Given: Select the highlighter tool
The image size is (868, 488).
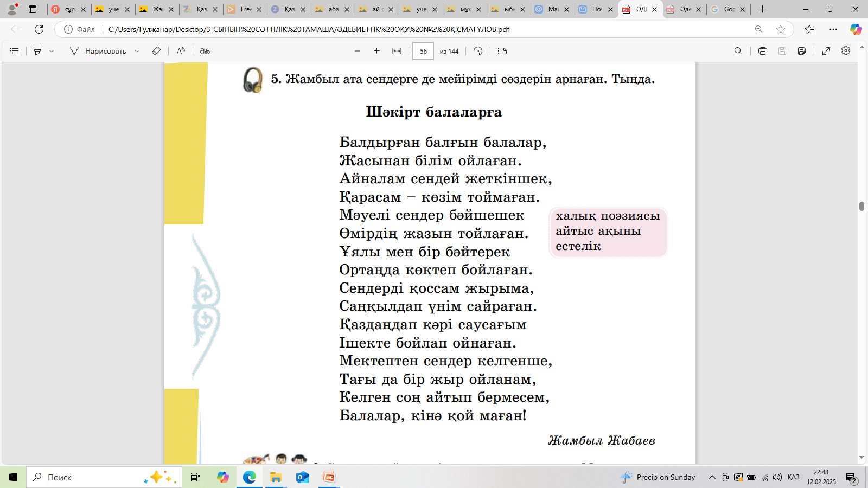Looking at the screenshot, I should click(37, 51).
